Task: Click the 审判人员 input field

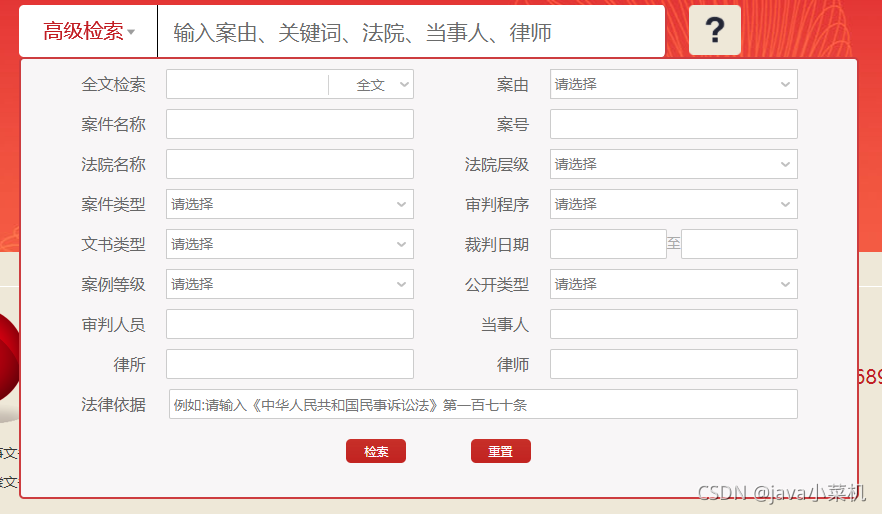Action: coord(290,324)
